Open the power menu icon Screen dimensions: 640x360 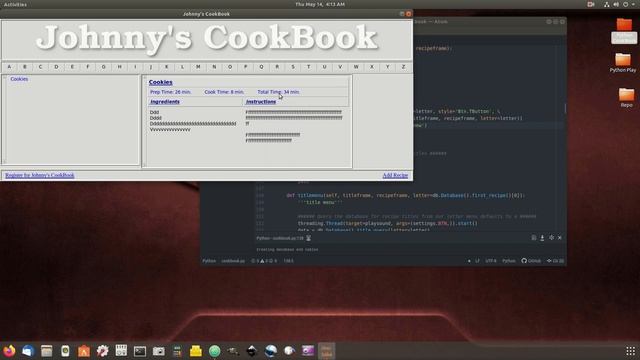(625, 4)
